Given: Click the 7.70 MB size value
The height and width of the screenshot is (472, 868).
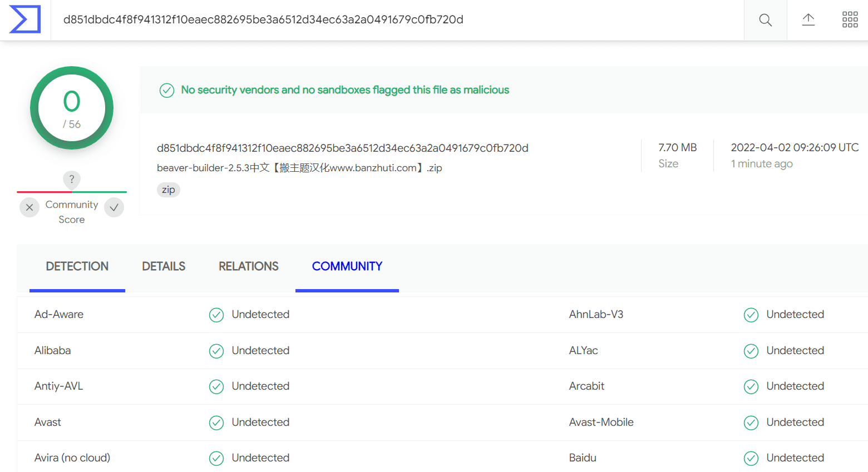Looking at the screenshot, I should pyautogui.click(x=678, y=147).
